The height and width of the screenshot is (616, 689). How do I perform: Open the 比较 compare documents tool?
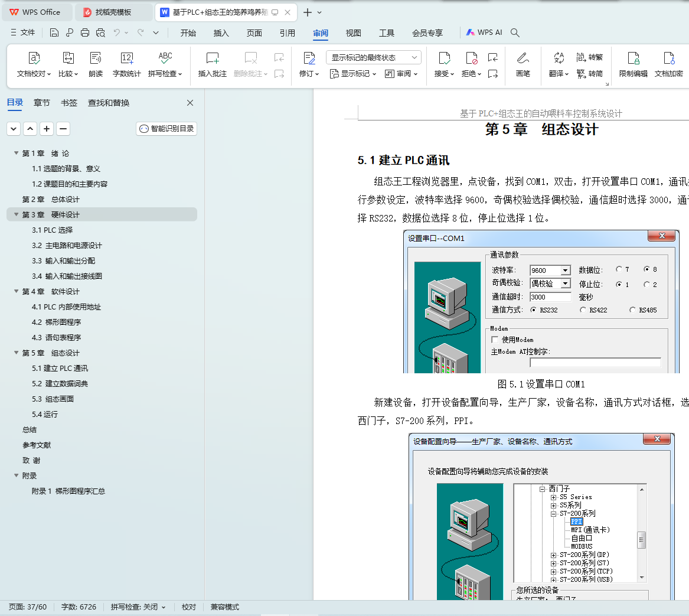(68, 64)
